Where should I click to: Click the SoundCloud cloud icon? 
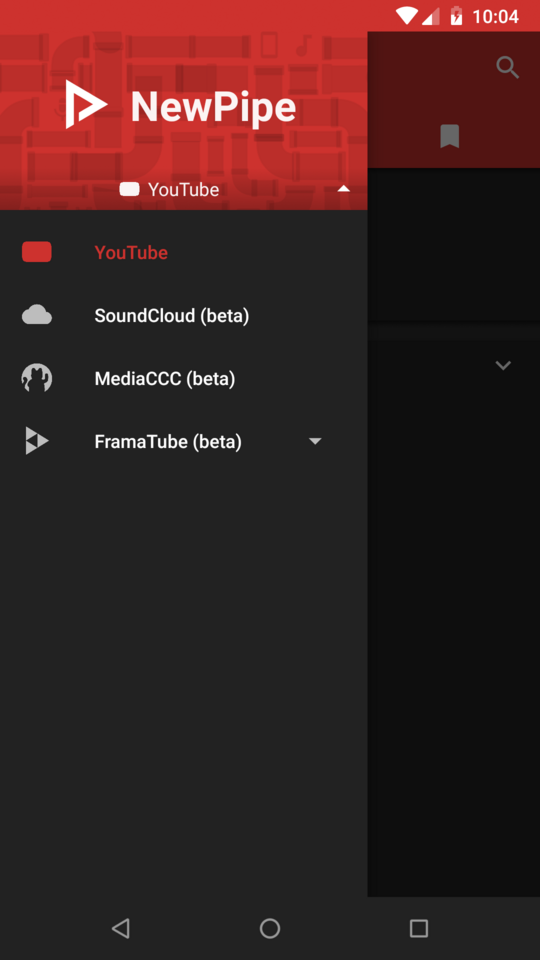[x=37, y=315]
